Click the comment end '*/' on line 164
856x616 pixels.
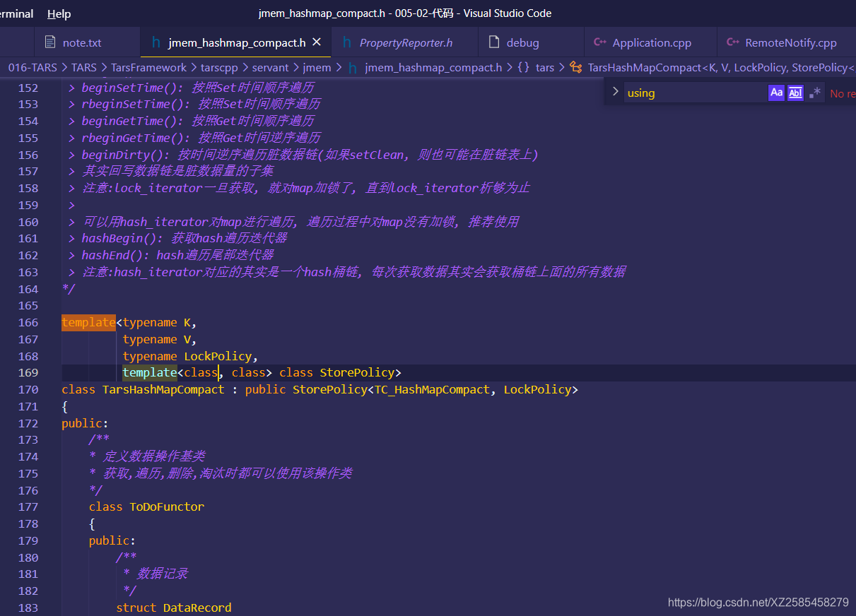(69, 289)
